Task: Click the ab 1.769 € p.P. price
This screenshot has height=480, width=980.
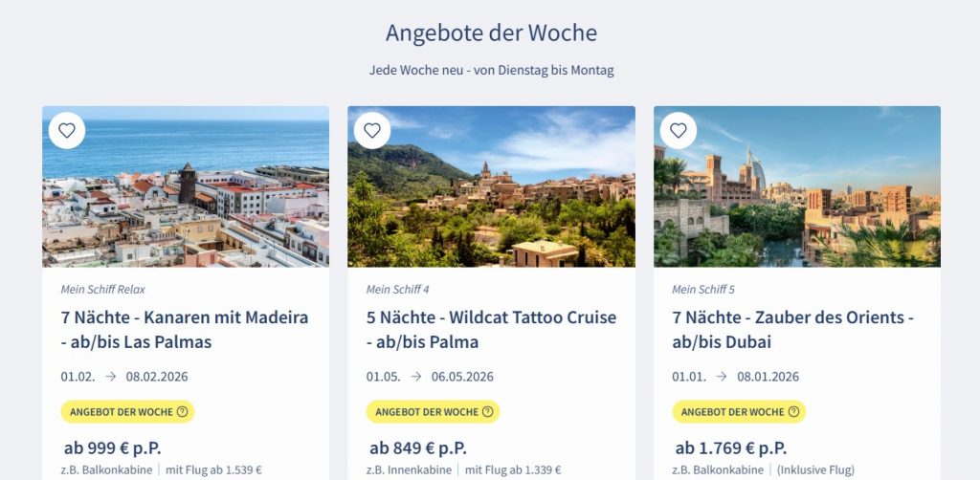Action: pos(731,447)
